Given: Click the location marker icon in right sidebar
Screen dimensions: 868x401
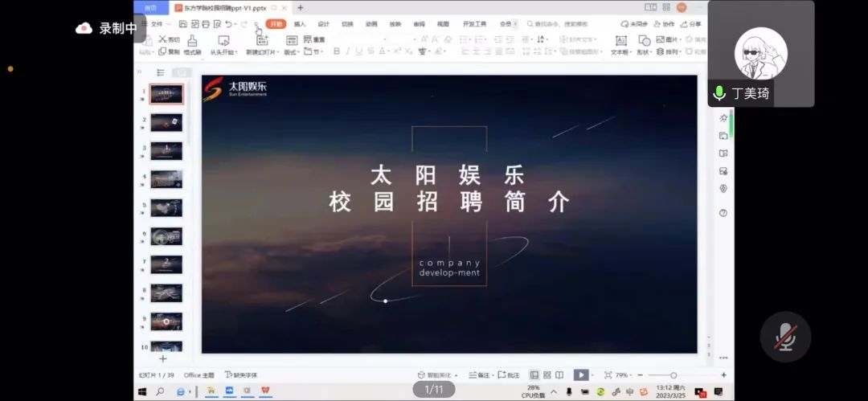Looking at the screenshot, I should pos(723,189).
